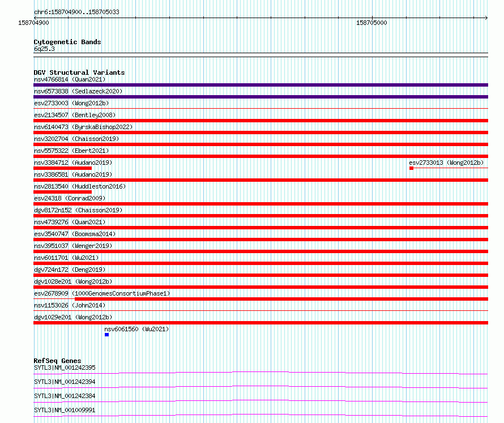504x423 pixels.
Task: Select the nsv6011701 (Wu2021) label
Action: [x=66, y=258]
